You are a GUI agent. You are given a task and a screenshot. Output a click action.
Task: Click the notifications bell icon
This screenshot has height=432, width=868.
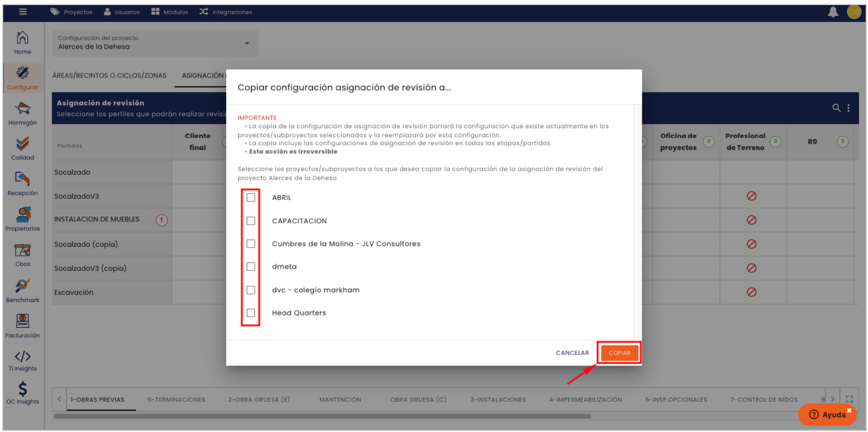(833, 12)
